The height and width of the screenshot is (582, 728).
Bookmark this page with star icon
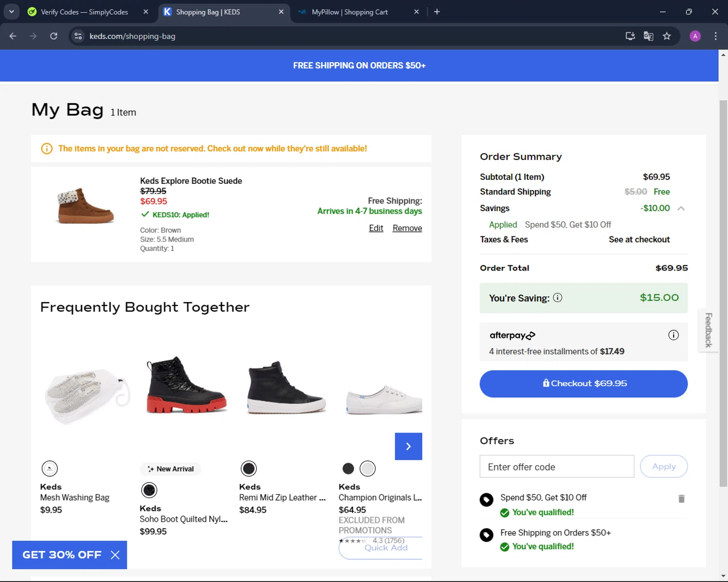coord(667,36)
